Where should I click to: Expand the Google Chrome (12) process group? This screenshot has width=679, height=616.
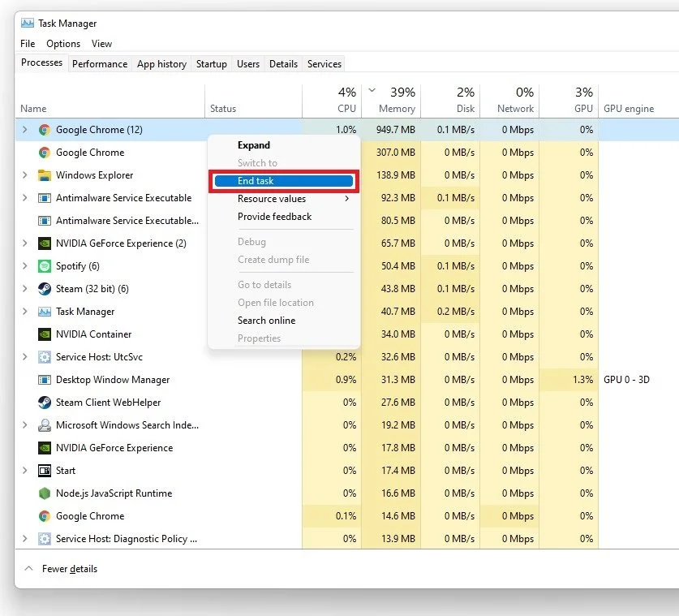24,130
